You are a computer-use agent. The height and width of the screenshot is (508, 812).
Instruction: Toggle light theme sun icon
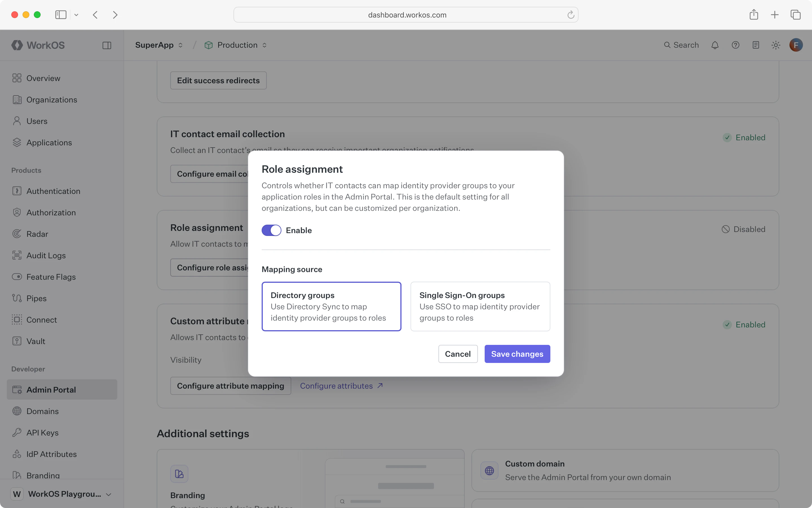[x=776, y=45]
